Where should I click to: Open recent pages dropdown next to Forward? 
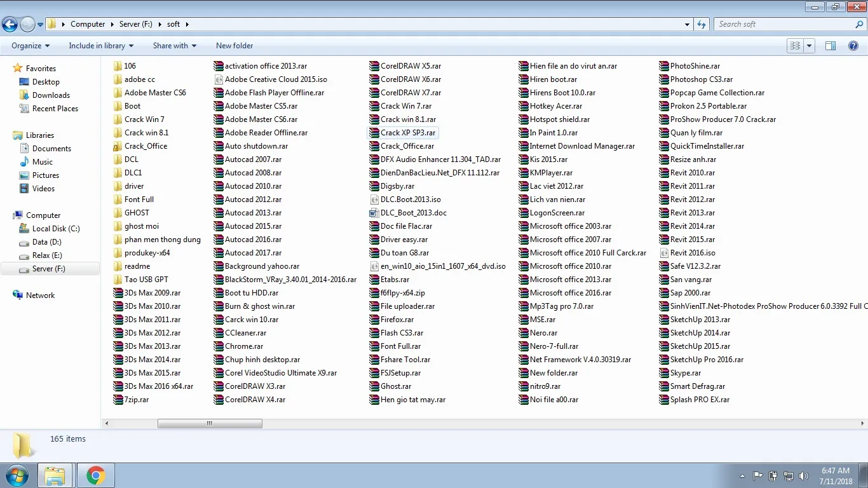[40, 25]
